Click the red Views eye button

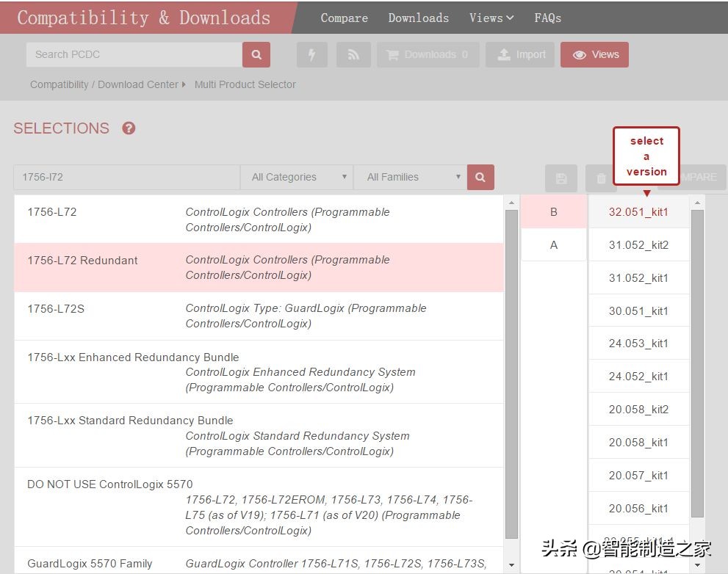(x=594, y=55)
